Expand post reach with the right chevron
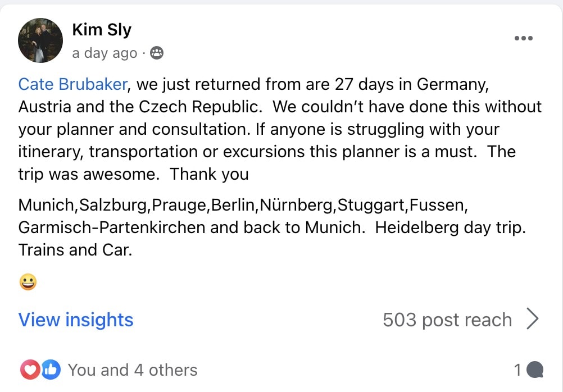The image size is (563, 392). click(532, 320)
